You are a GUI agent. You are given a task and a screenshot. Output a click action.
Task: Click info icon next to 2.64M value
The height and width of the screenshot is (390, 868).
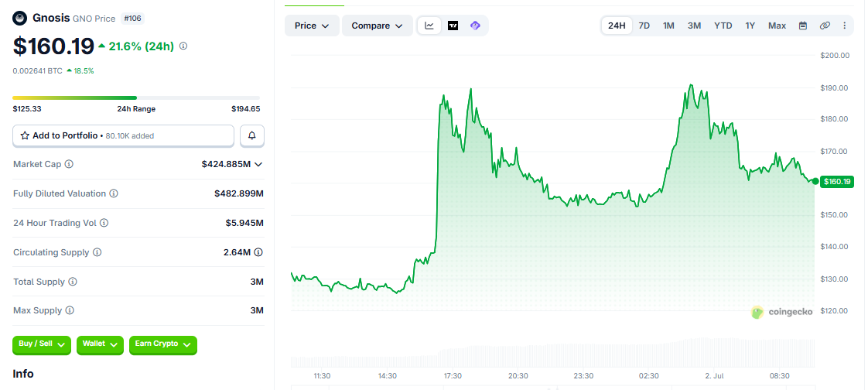click(x=258, y=252)
